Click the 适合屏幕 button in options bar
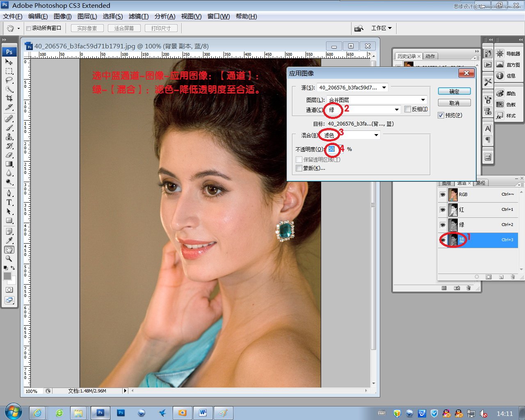Image resolution: width=525 pixels, height=420 pixels. [124, 28]
